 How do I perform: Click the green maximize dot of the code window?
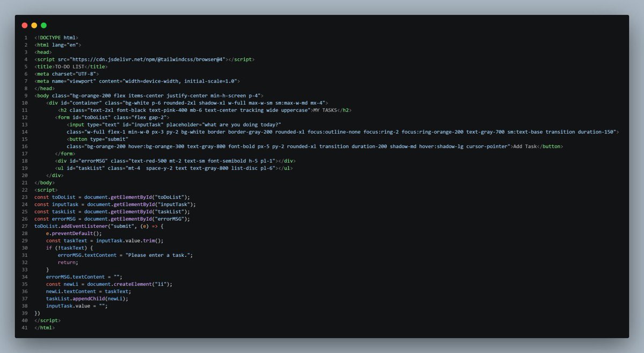click(x=44, y=25)
